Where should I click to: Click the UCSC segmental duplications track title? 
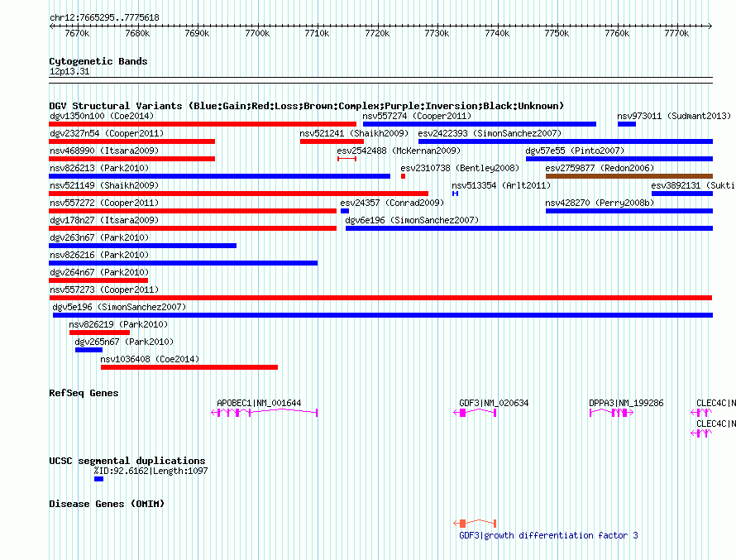(127, 461)
